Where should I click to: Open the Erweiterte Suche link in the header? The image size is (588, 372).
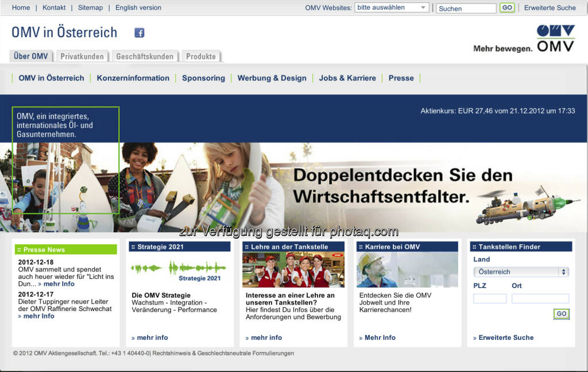[550, 7]
